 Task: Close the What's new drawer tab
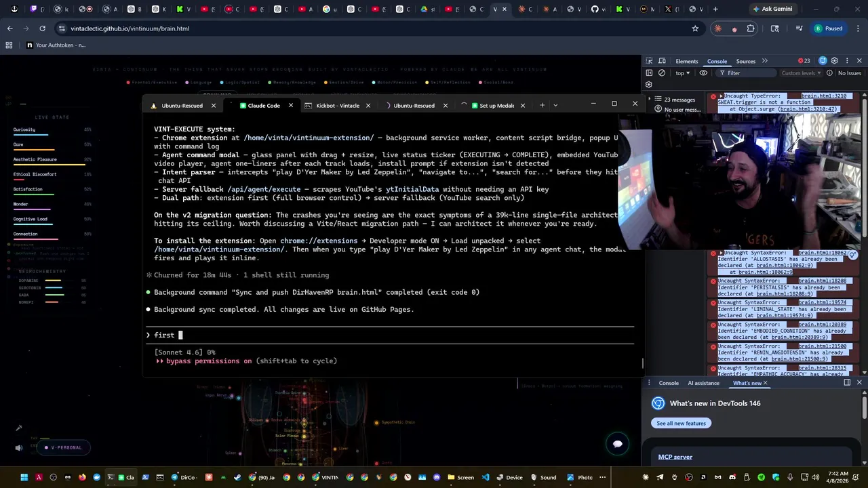click(766, 383)
